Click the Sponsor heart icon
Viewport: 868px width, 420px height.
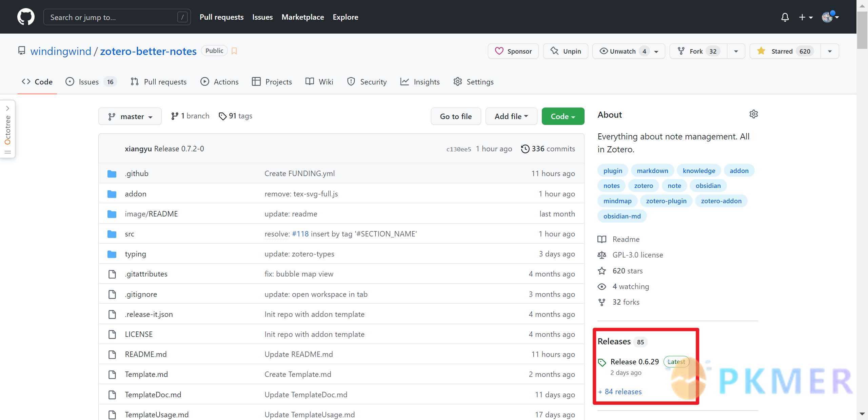click(498, 51)
